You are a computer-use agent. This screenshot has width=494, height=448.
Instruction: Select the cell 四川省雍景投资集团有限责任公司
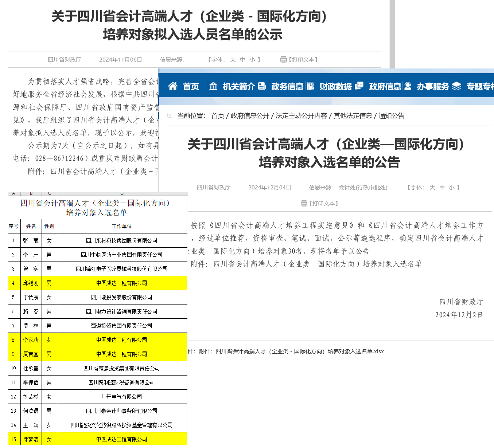(x=122, y=368)
